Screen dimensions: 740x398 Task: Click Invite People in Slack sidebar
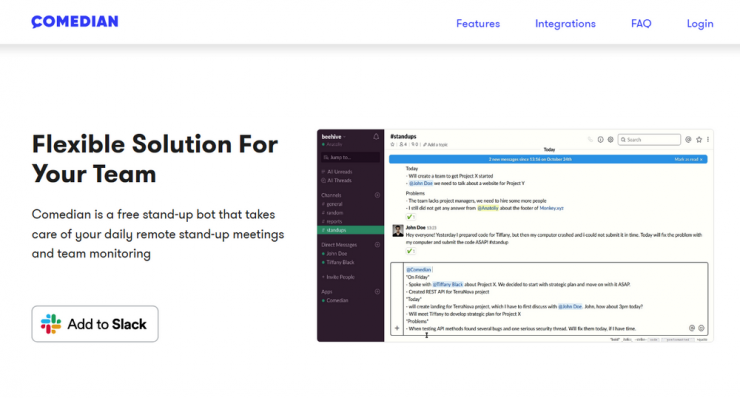pos(338,277)
